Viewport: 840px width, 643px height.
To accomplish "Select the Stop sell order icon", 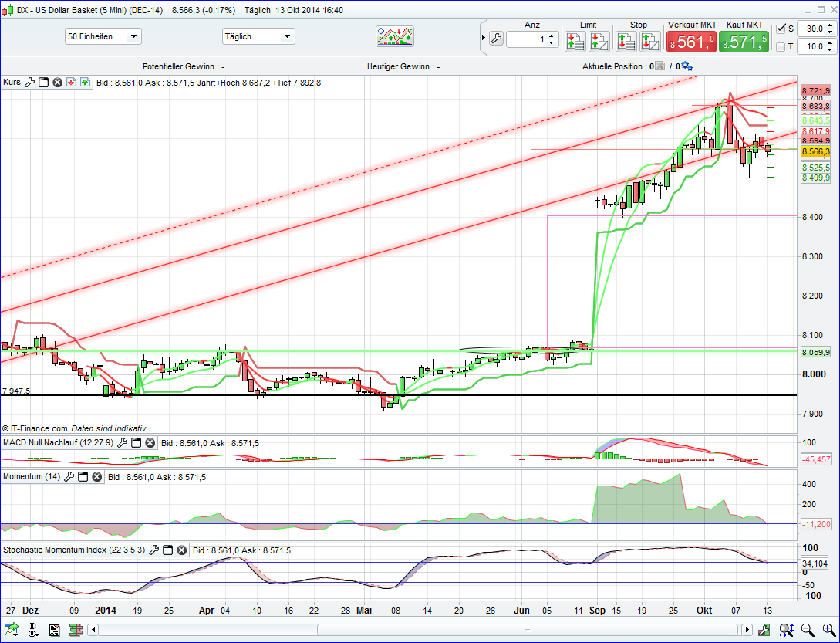I will pos(625,41).
